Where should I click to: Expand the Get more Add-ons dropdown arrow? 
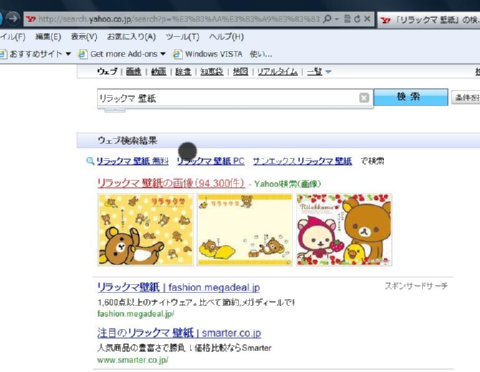[163, 54]
